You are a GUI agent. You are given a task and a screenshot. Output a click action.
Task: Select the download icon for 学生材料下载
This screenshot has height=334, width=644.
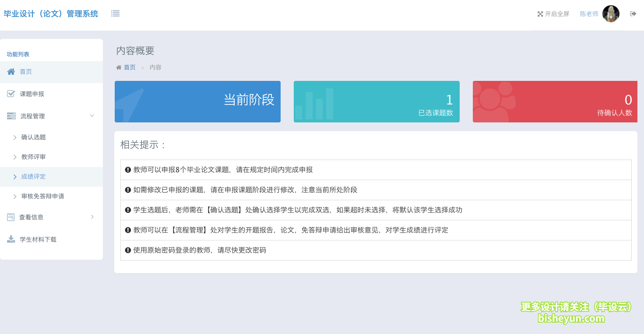pos(11,239)
